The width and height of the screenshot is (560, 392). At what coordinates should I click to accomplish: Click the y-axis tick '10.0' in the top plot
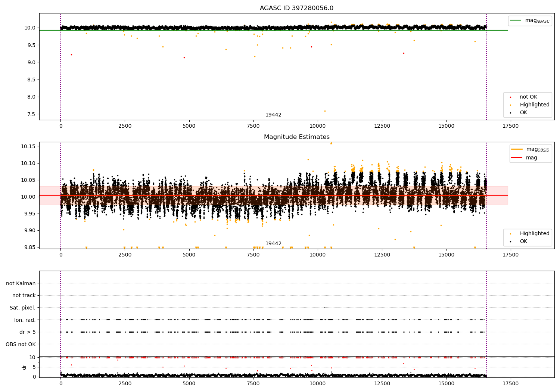[x=30, y=28]
